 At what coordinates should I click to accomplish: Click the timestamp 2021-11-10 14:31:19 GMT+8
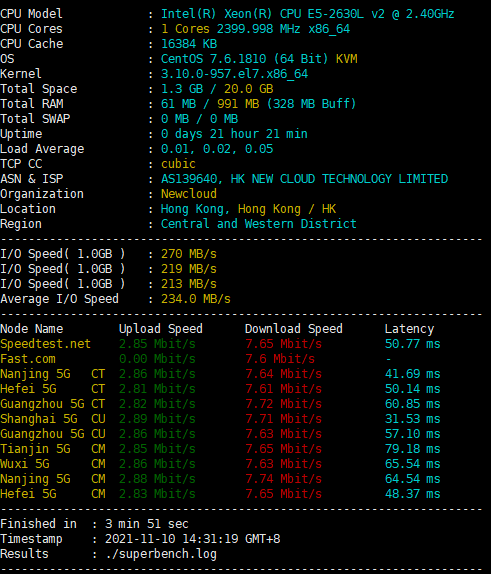[193, 539]
